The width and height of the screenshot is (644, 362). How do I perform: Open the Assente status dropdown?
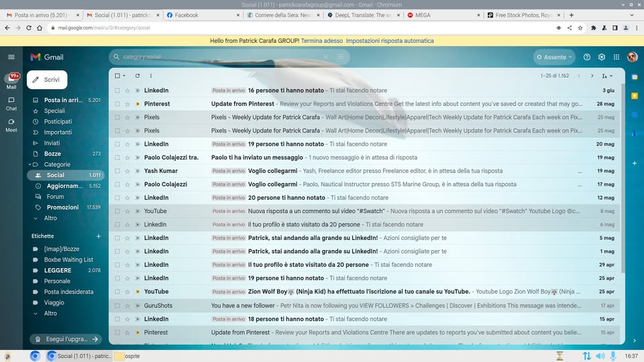coord(554,57)
